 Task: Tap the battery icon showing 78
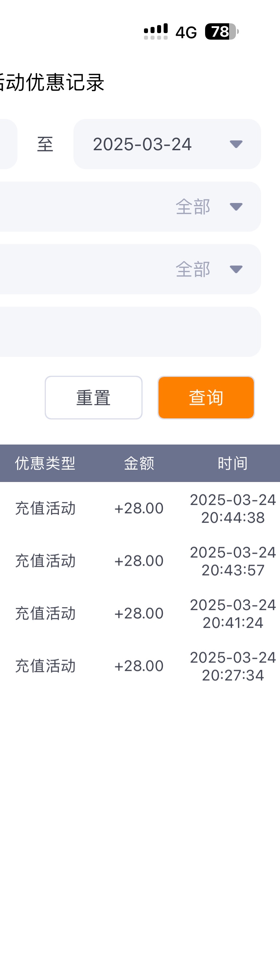[221, 32]
